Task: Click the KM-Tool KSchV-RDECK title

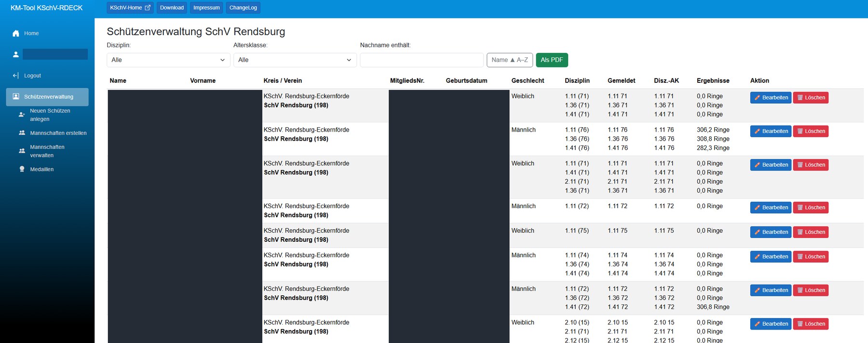Action: coord(47,8)
